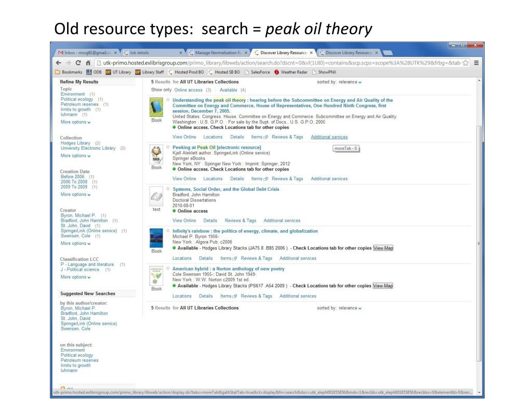
Task: Expand More options under Creator
Action: click(x=75, y=243)
